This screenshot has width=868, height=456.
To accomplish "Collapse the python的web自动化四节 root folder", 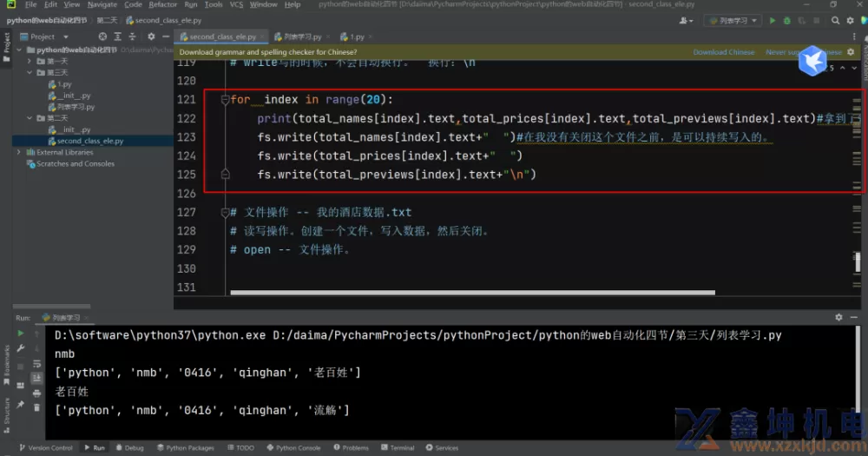I will (20, 50).
